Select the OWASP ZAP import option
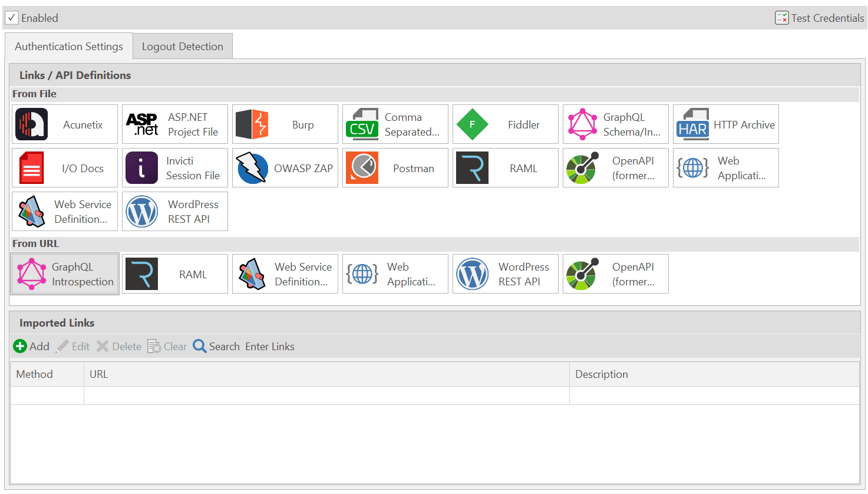This screenshot has width=868, height=494. [x=285, y=168]
